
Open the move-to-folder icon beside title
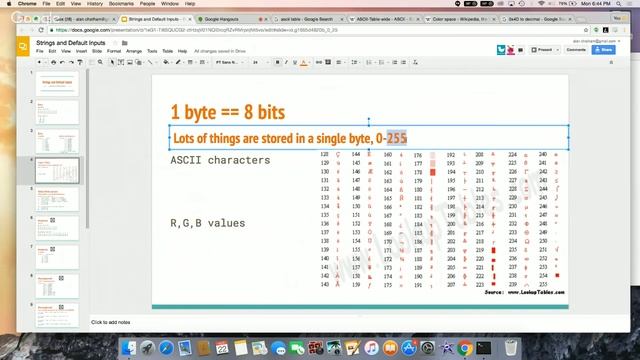[125, 43]
